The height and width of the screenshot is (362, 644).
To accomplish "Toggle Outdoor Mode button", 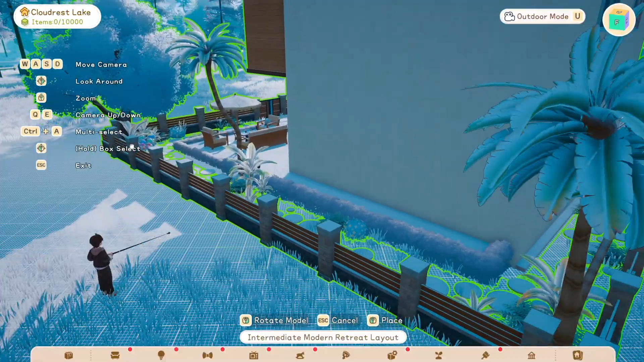I will click(x=542, y=16).
